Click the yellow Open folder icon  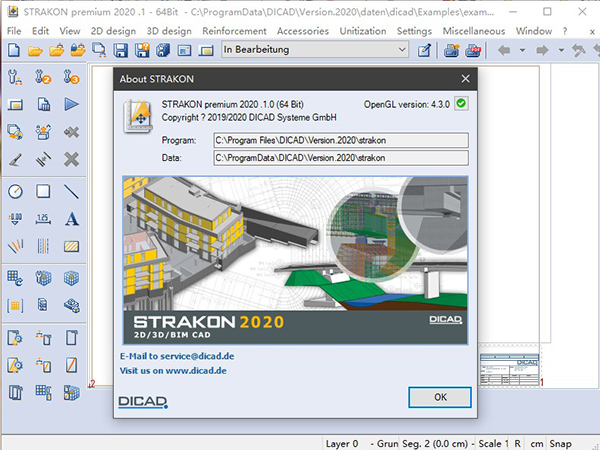35,50
